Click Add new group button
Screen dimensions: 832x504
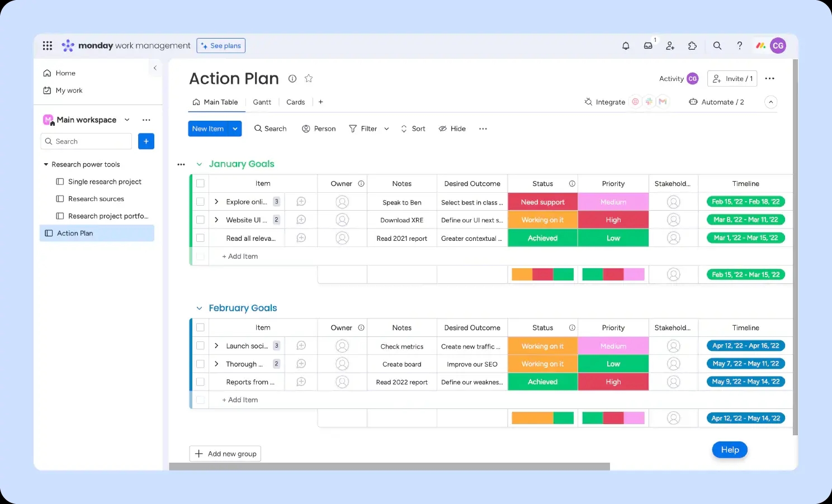coord(225,454)
